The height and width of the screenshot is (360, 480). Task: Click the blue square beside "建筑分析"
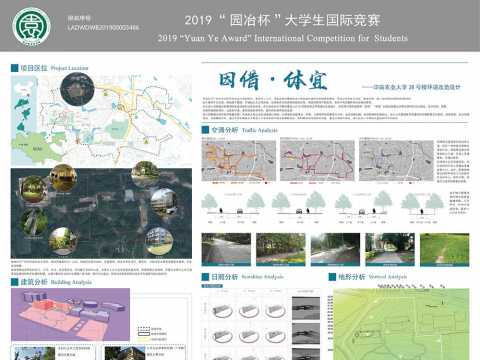click(x=14, y=282)
